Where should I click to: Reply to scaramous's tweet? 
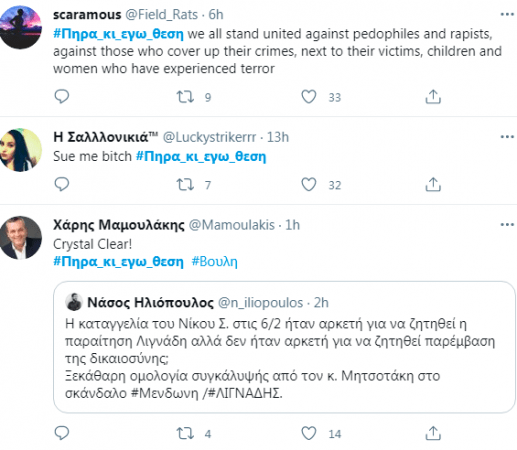click(62, 97)
